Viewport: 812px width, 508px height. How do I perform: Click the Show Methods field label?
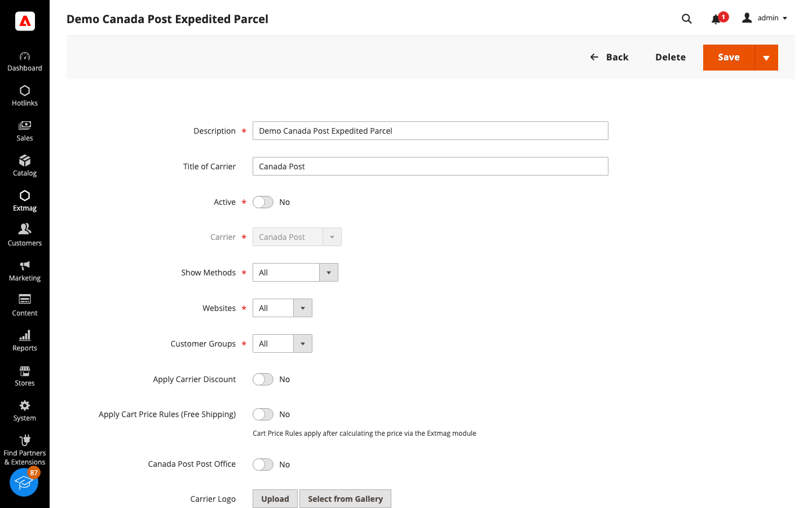[209, 273]
